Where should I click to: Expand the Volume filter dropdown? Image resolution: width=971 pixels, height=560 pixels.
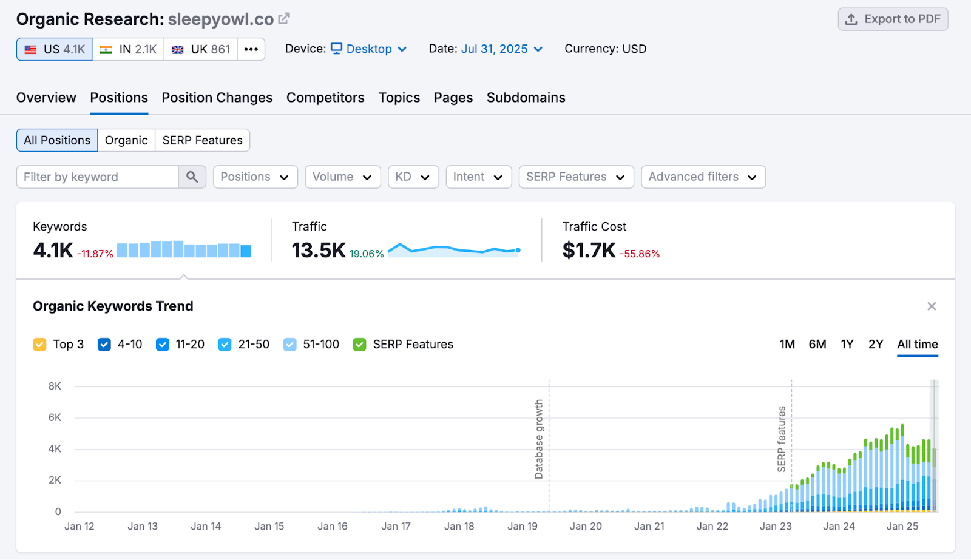[343, 177]
